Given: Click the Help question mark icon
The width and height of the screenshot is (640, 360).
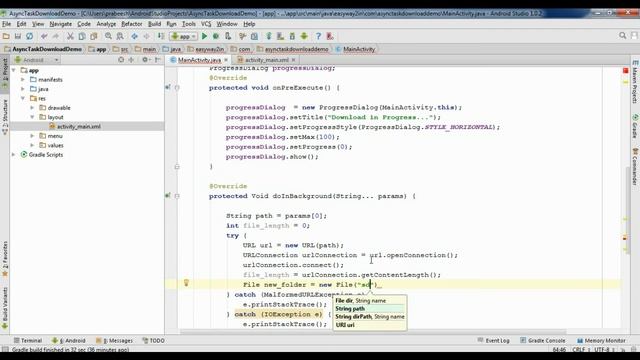Looking at the screenshot, I should [318, 36].
